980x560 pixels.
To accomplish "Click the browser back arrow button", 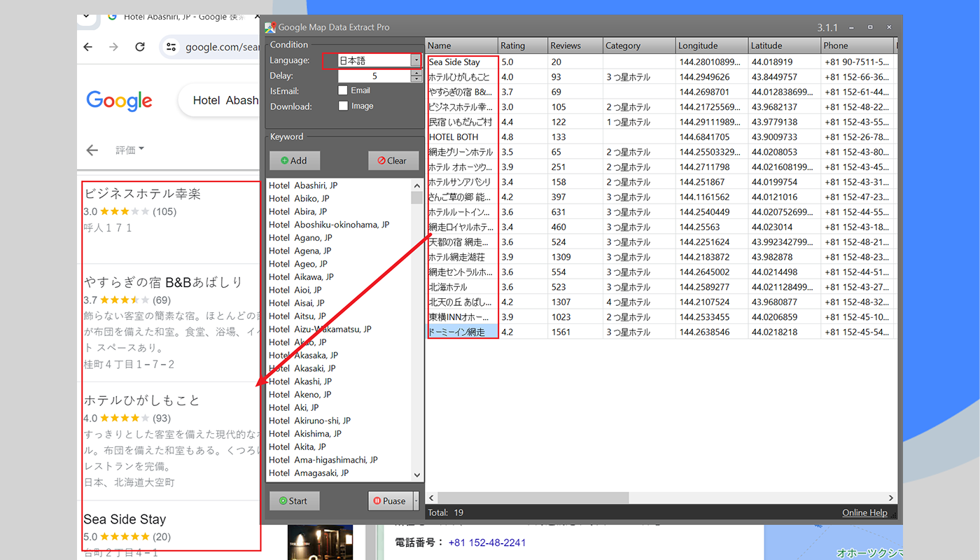I will pyautogui.click(x=87, y=47).
